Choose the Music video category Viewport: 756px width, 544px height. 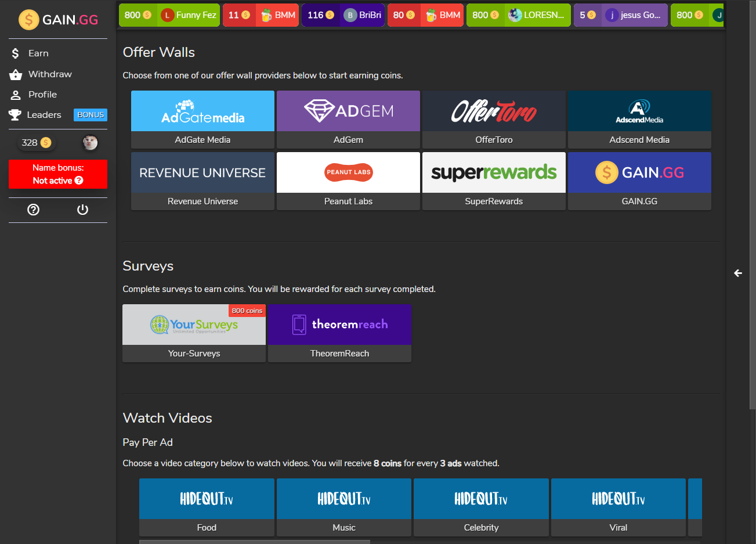tap(344, 507)
